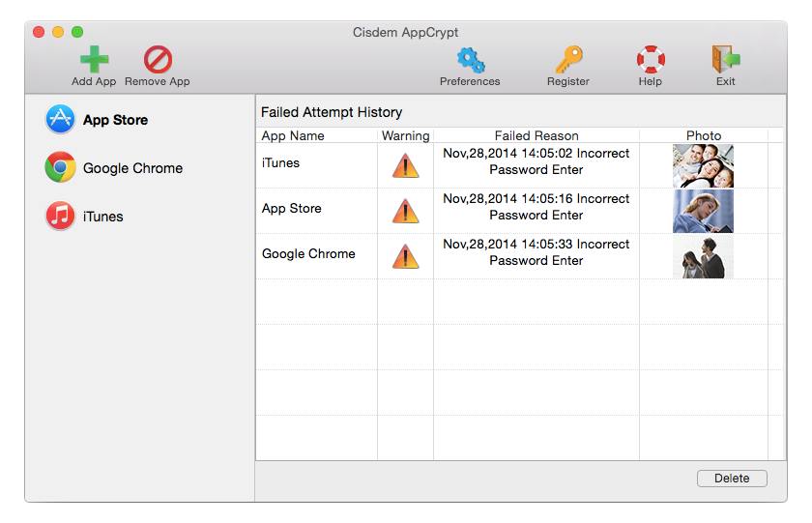Click the Failed Reason column header
This screenshot has height=523, width=812.
click(536, 135)
